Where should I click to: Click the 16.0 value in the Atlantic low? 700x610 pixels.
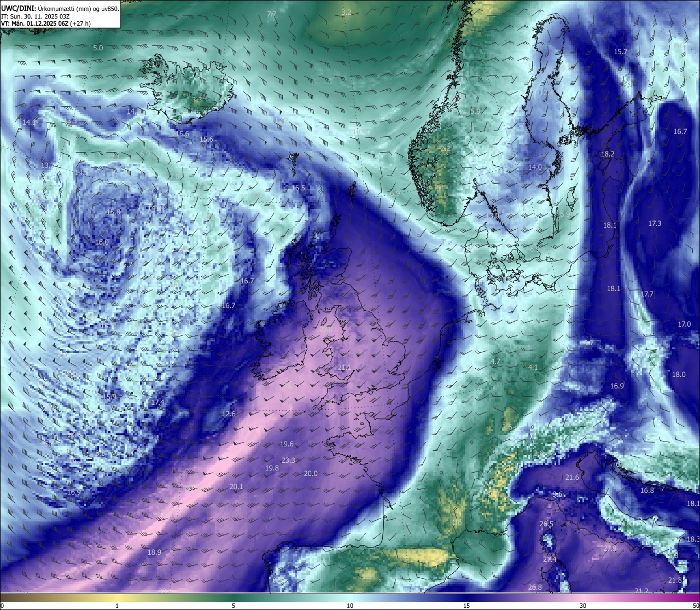(x=102, y=242)
